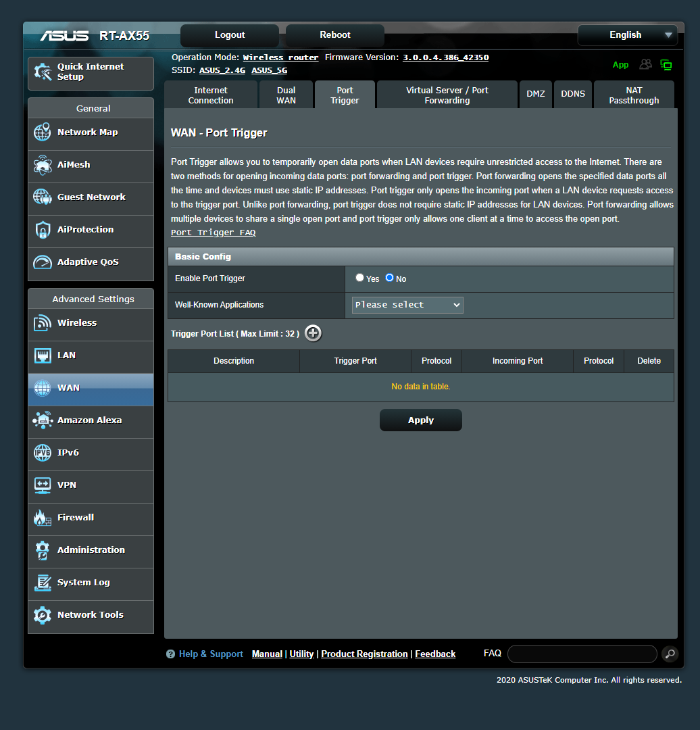
Task: Open the Well-Known Applications dropdown
Action: point(407,305)
